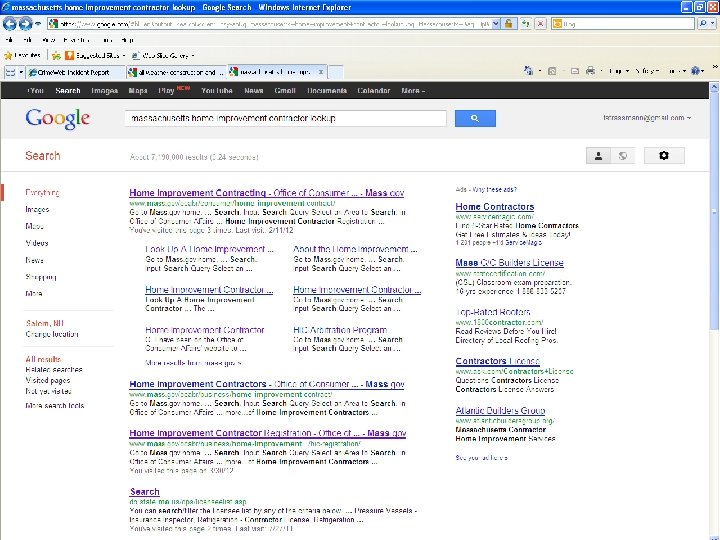Screen dimensions: 720x540
Task: Click the scrollbar up arrow
Action: point(714,87)
